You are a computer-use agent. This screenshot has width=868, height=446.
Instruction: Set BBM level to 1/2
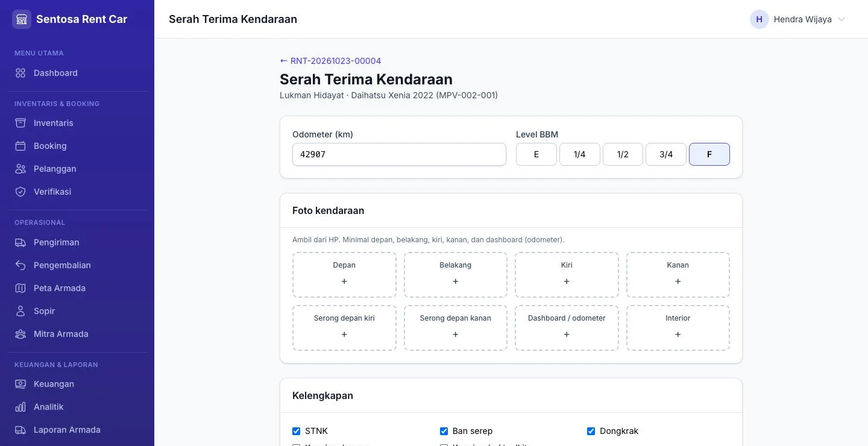click(623, 154)
